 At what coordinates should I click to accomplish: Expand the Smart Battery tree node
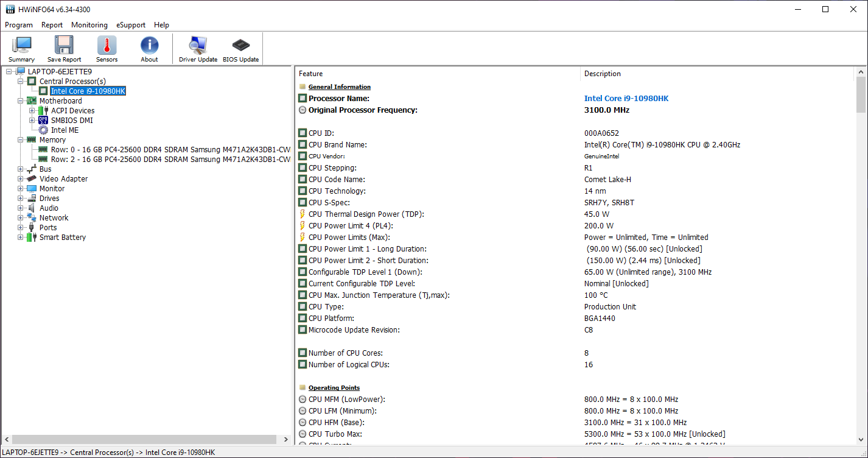[21, 238]
